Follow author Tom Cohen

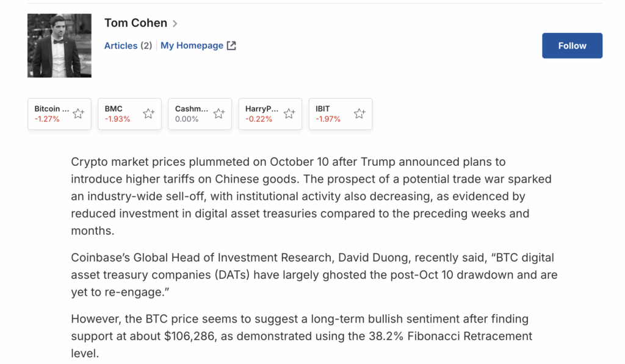[x=572, y=46]
